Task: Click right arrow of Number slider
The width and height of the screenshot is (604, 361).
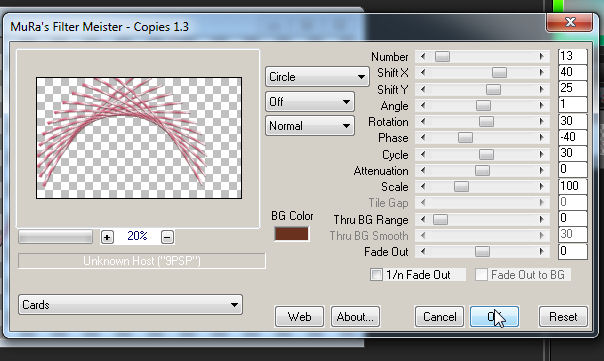Action: 542,57
